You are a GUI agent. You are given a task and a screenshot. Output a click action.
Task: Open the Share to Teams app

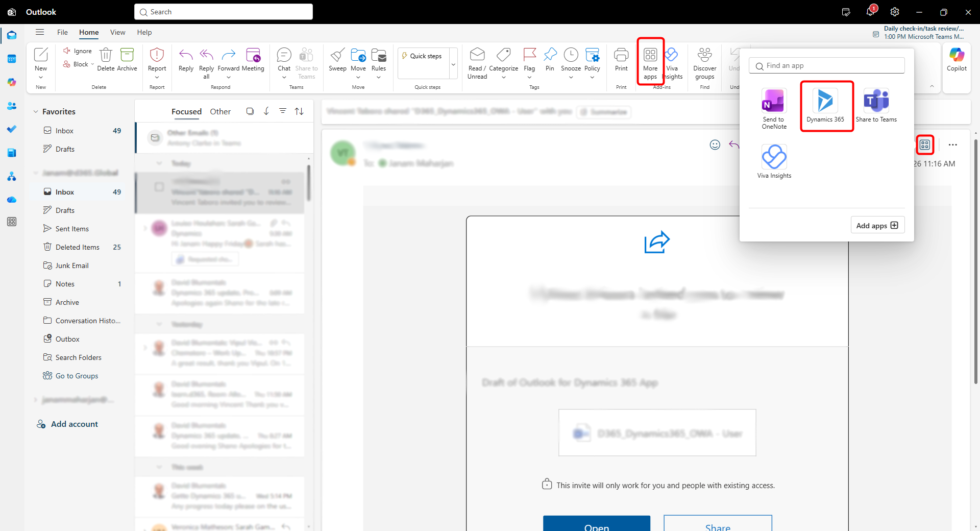876,106
